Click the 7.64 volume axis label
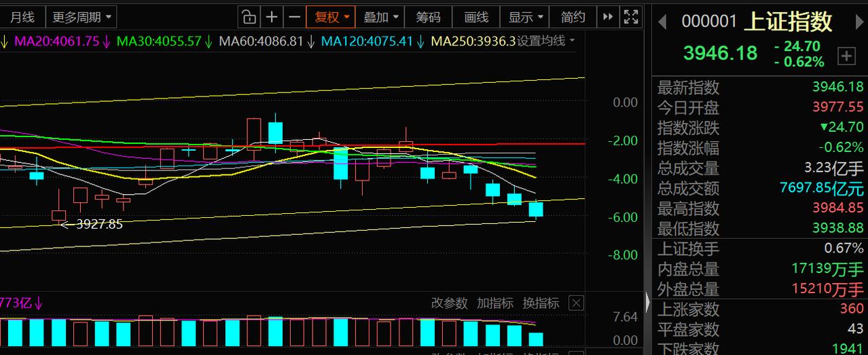The width and height of the screenshot is (868, 355). 626,317
